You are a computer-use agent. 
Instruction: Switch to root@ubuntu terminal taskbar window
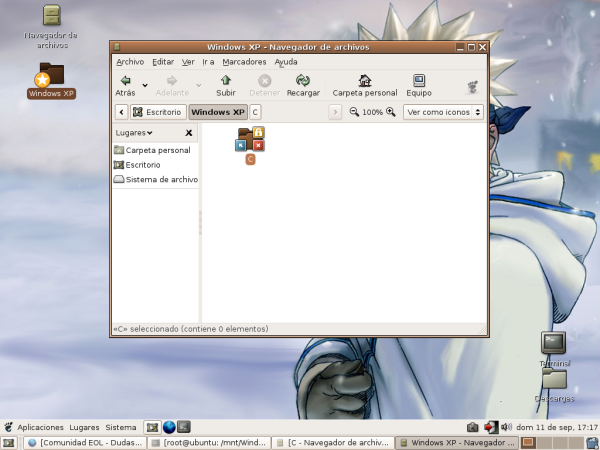[x=209, y=443]
